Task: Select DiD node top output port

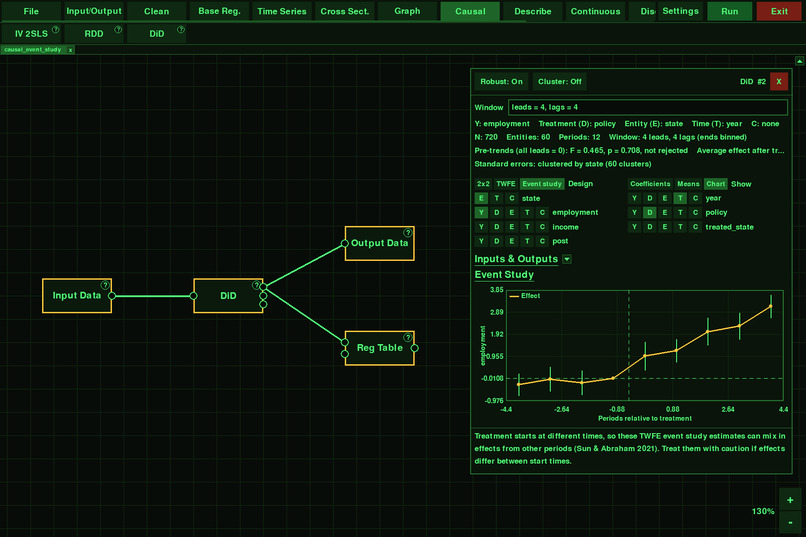Action: coord(263,287)
